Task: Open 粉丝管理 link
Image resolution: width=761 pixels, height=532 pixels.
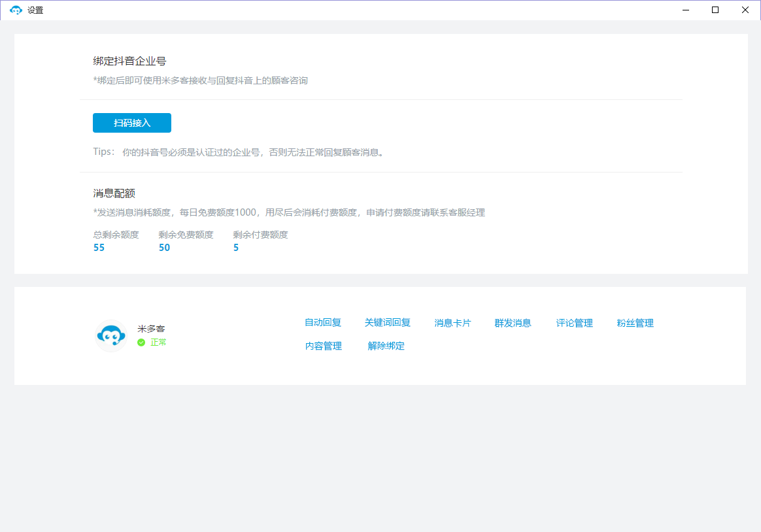Action: 635,323
